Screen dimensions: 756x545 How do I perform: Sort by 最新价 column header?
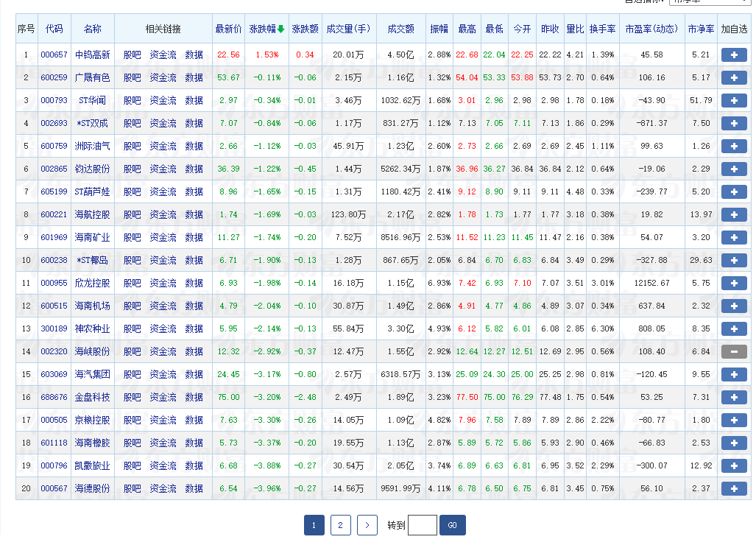tap(228, 29)
